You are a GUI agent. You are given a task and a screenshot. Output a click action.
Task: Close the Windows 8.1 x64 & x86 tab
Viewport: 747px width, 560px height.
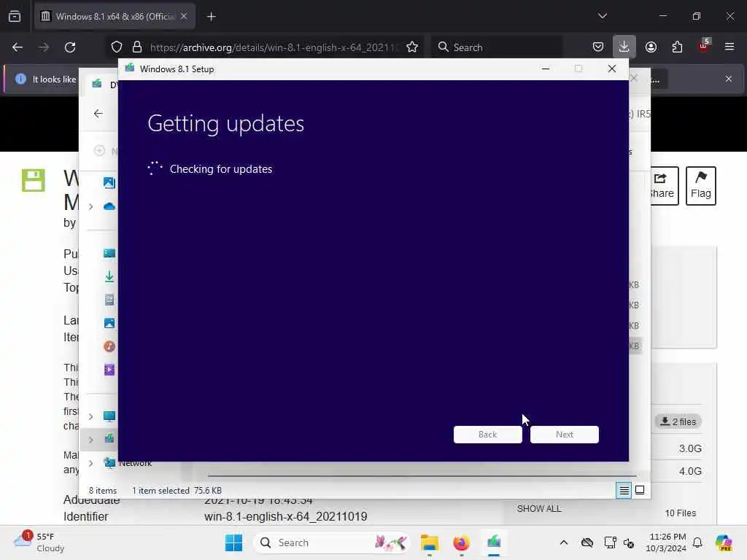[184, 16]
